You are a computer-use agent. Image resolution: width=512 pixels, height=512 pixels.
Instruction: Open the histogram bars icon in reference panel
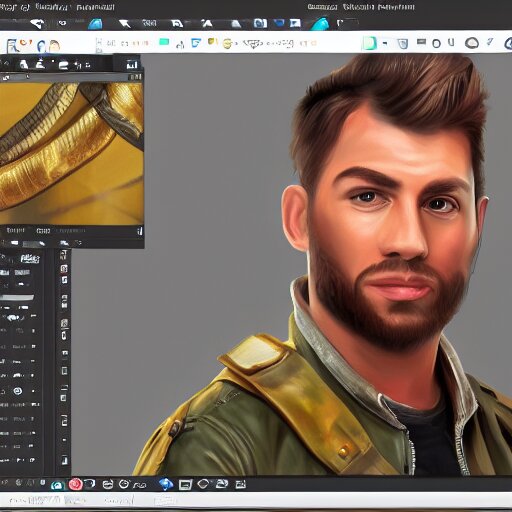(x=132, y=65)
